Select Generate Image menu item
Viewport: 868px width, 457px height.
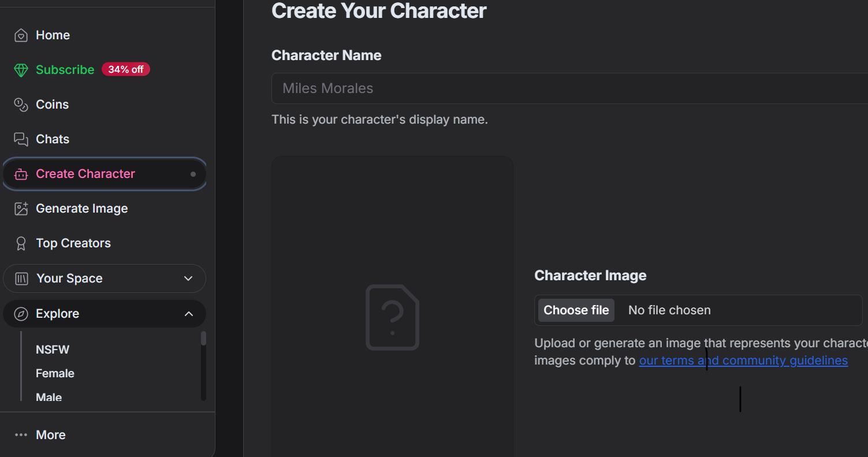pyautogui.click(x=82, y=209)
